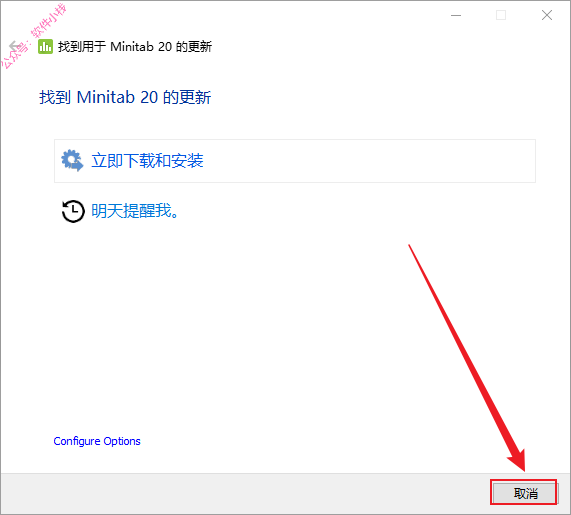Click the blue heading 找到 Minitab 20 的更新

pos(125,97)
